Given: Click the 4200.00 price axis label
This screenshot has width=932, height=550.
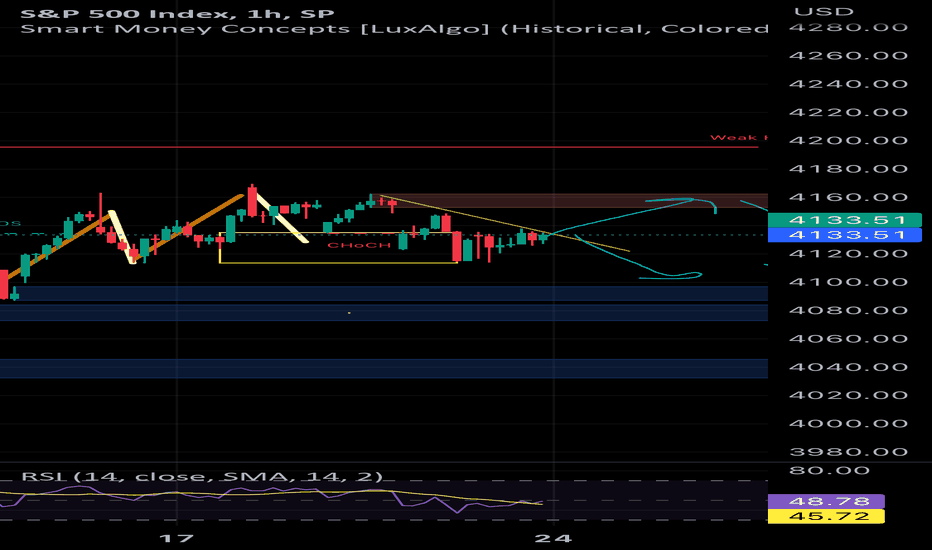Looking at the screenshot, I should click(848, 140).
